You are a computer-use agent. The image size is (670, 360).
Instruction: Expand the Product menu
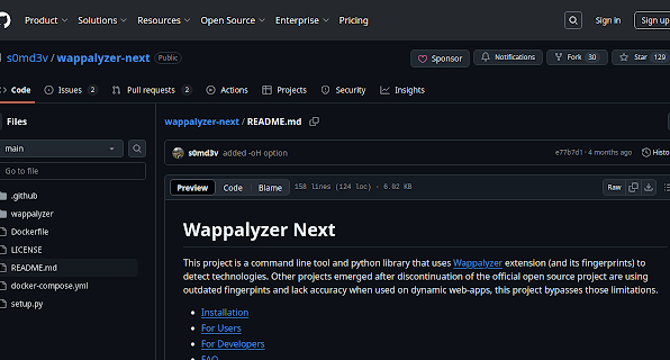pyautogui.click(x=46, y=20)
